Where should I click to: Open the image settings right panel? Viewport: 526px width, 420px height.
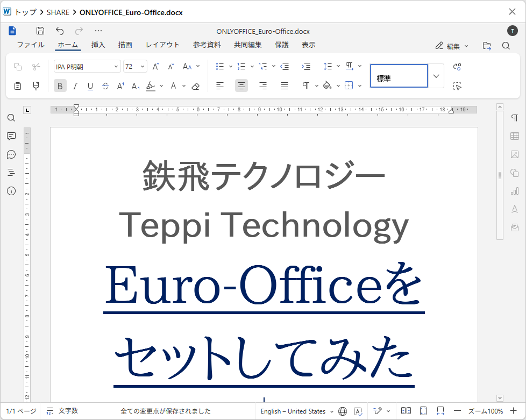515,154
